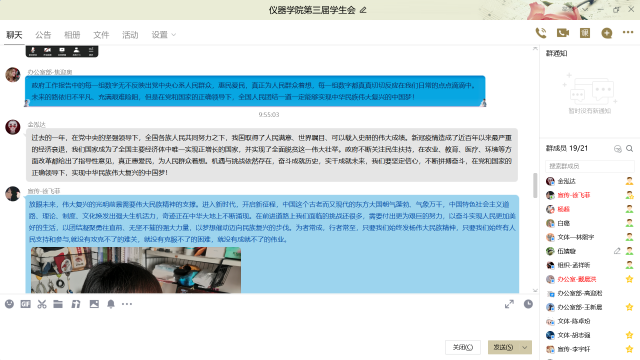
Task: Select member 文体-陈卓怡 in the list
Action: coord(589,321)
